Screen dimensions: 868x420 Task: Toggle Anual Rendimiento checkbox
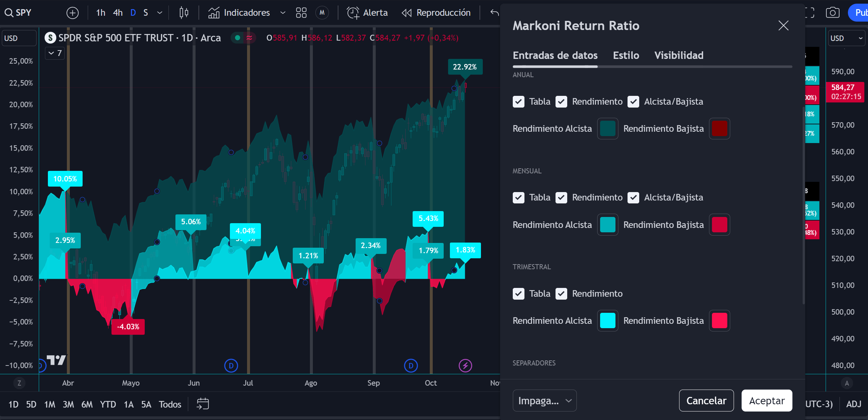tap(561, 102)
